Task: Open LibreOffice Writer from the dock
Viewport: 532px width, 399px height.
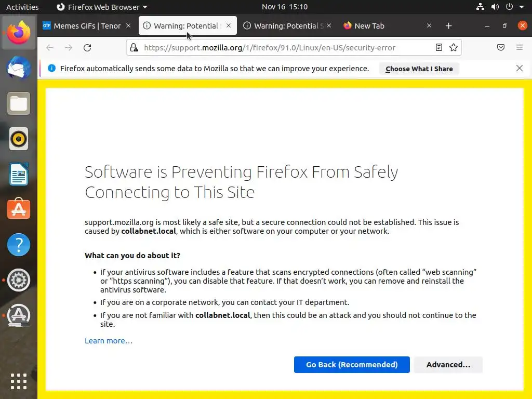Action: pyautogui.click(x=19, y=174)
